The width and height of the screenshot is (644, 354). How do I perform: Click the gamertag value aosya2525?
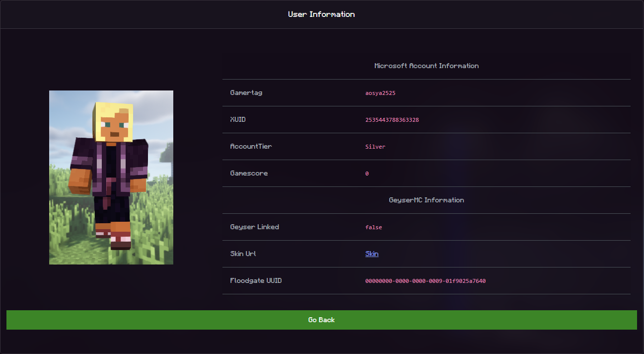(380, 93)
